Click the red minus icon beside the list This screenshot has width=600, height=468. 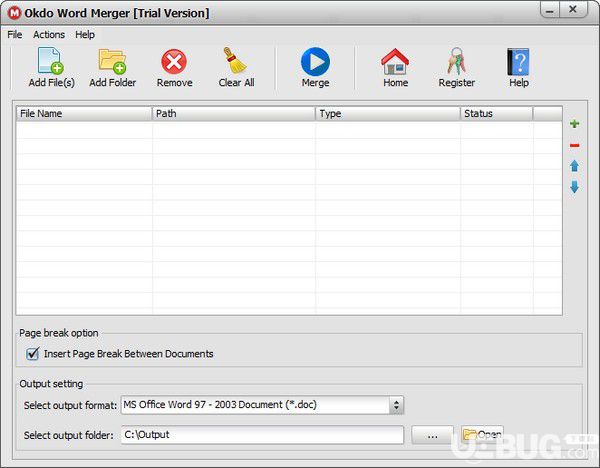[574, 145]
